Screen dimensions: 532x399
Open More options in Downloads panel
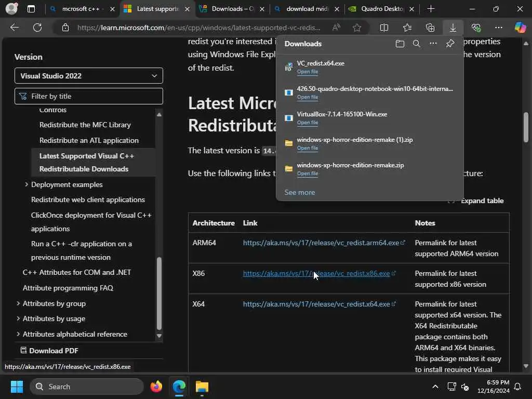433,44
